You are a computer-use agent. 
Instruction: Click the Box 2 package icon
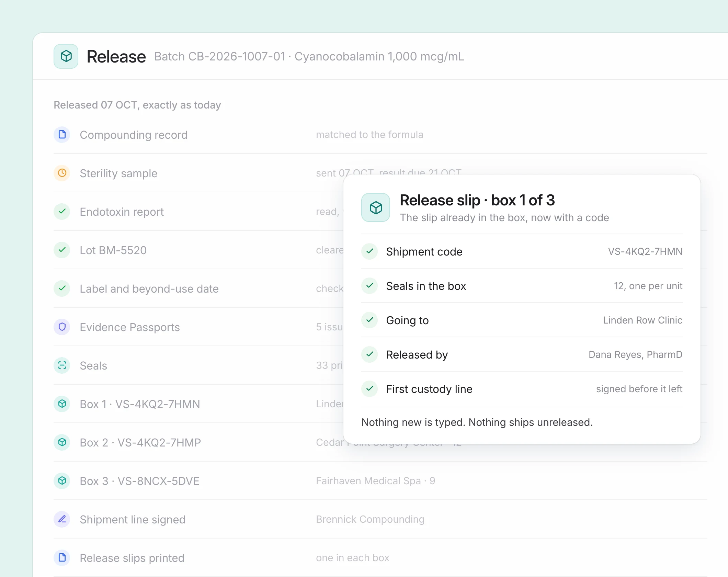pyautogui.click(x=62, y=442)
